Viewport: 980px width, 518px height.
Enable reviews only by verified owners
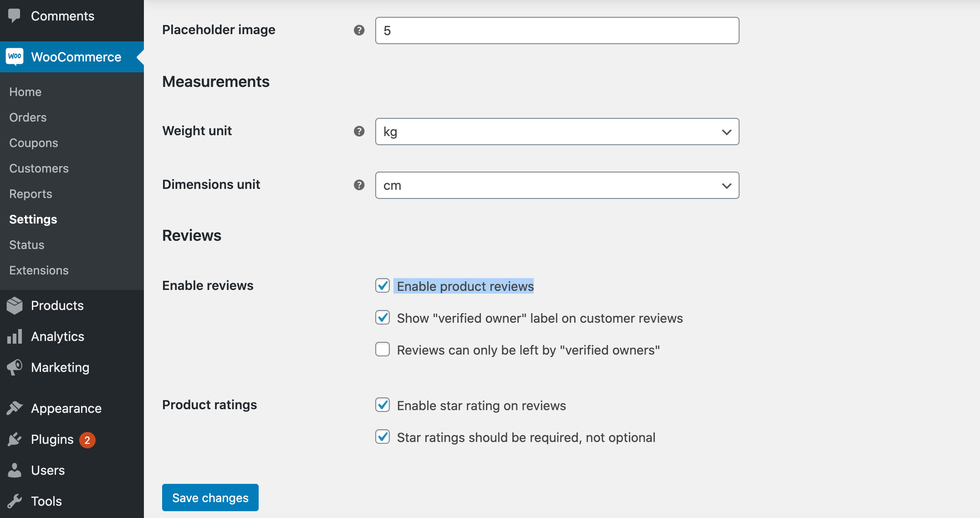383,350
